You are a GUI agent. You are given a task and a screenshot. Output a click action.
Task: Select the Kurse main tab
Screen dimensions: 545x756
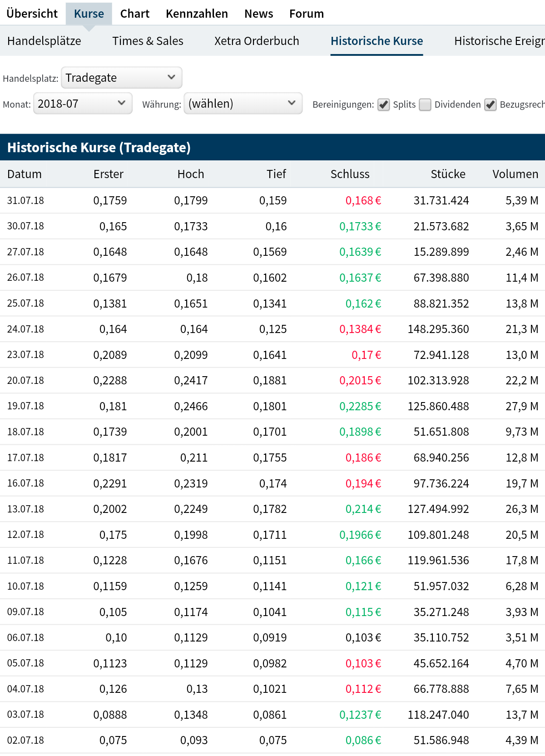coord(89,14)
